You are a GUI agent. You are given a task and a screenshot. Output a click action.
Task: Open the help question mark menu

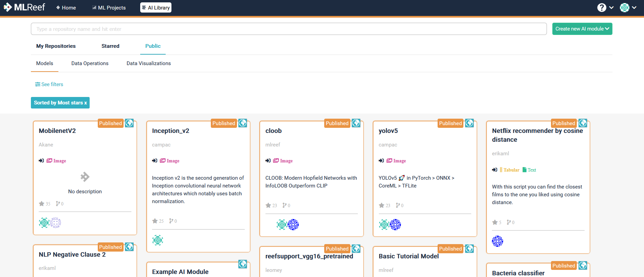tap(606, 7)
